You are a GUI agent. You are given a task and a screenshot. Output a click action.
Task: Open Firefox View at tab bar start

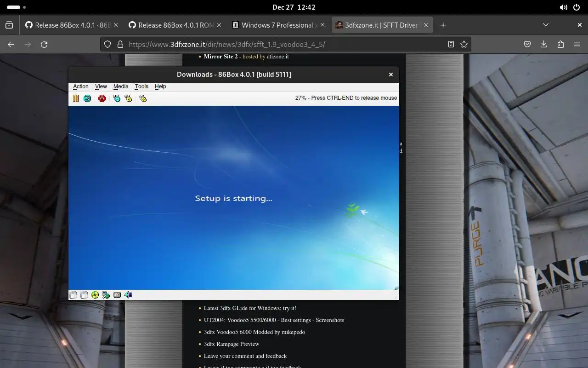[9, 25]
